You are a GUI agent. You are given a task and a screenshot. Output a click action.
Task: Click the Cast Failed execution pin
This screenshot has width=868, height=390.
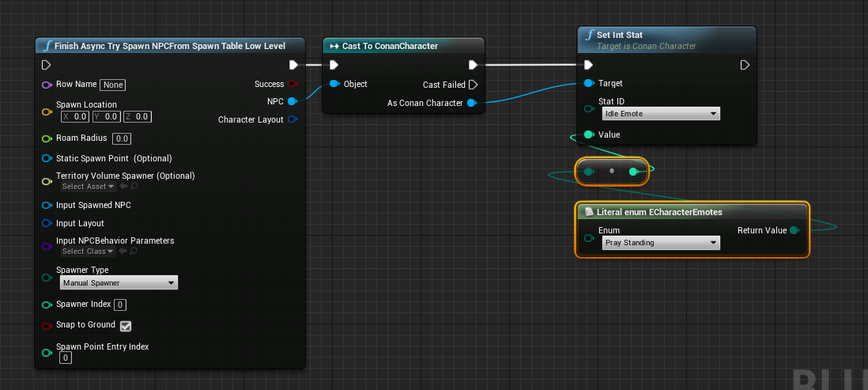(473, 85)
